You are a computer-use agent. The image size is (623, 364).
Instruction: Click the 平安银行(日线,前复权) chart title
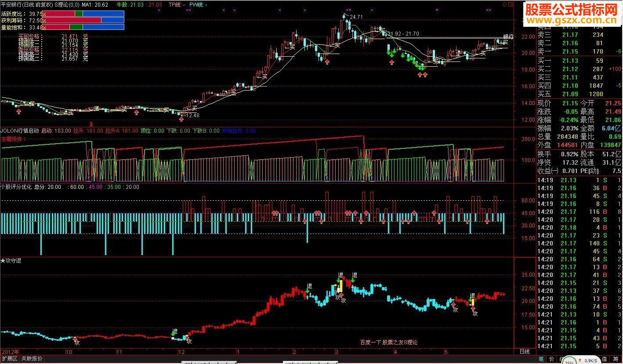(x=27, y=4)
